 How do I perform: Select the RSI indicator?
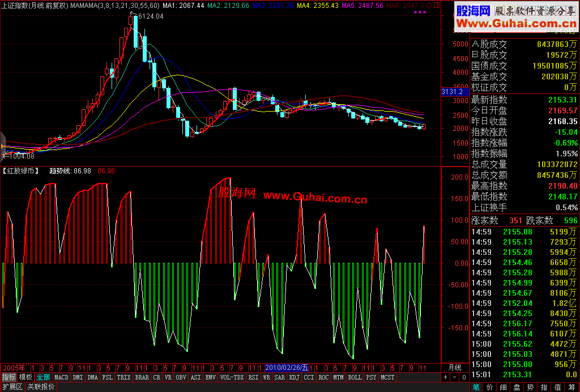click(253, 377)
